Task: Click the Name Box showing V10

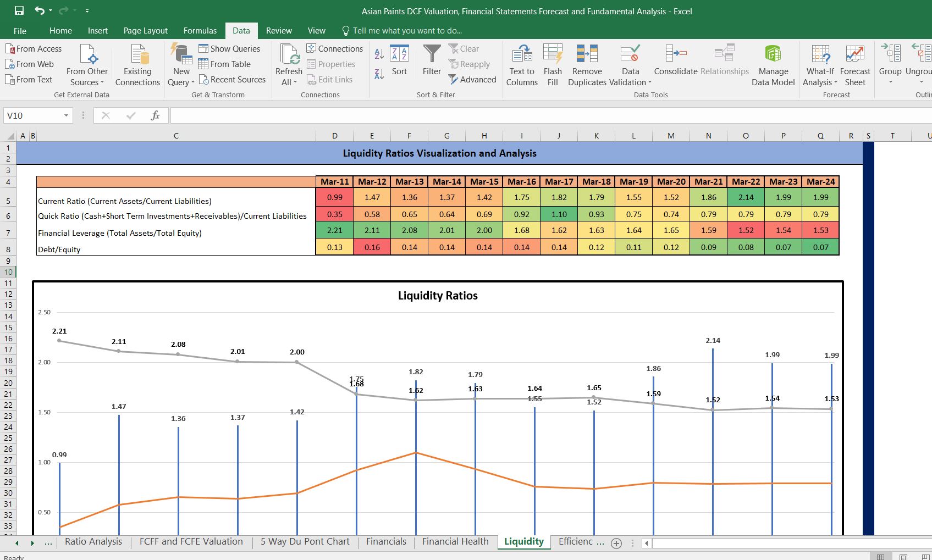Action: [32, 115]
